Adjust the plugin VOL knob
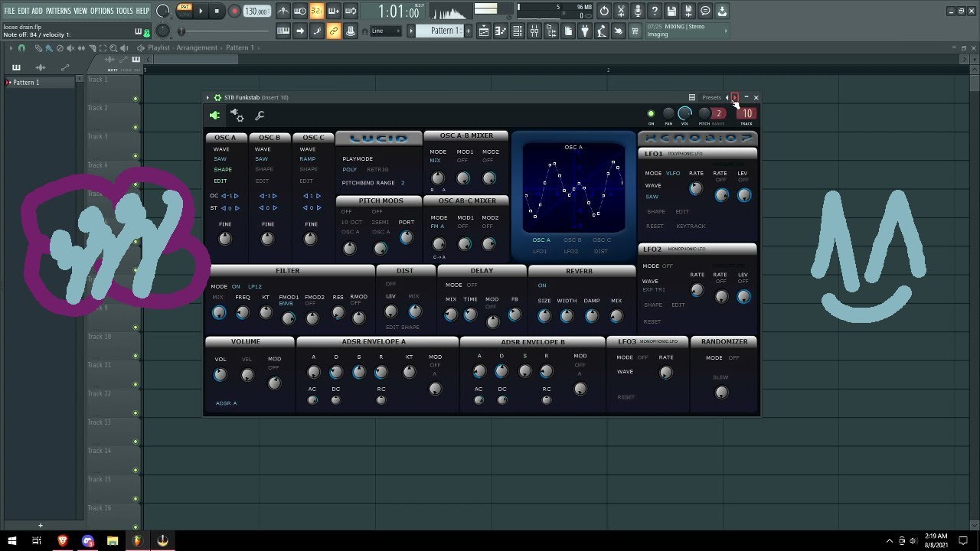The image size is (980, 551). [684, 114]
